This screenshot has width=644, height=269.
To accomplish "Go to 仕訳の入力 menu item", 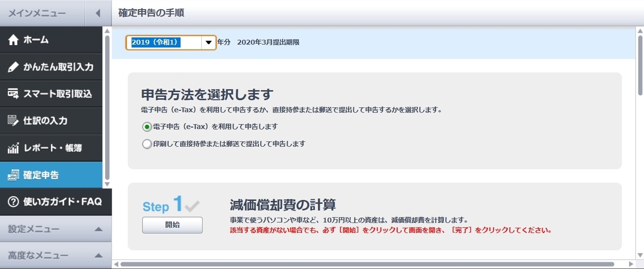I will [x=51, y=121].
